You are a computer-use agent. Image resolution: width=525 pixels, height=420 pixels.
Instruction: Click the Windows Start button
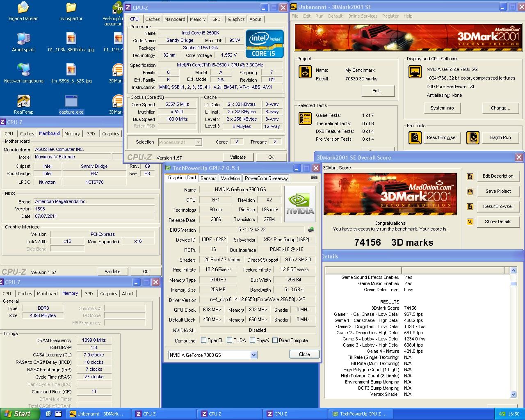[x=20, y=414]
